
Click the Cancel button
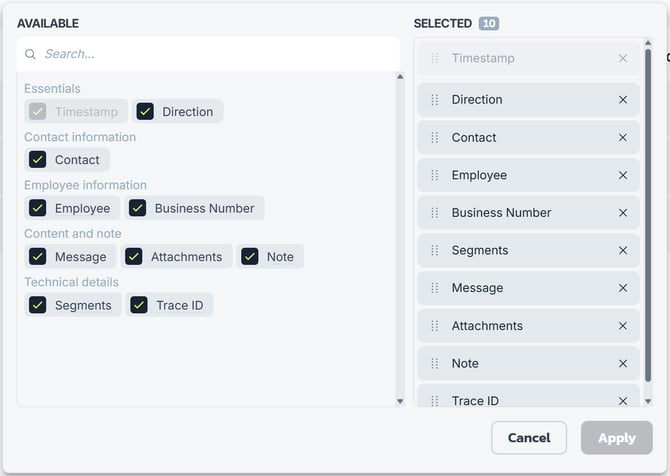[x=529, y=438]
